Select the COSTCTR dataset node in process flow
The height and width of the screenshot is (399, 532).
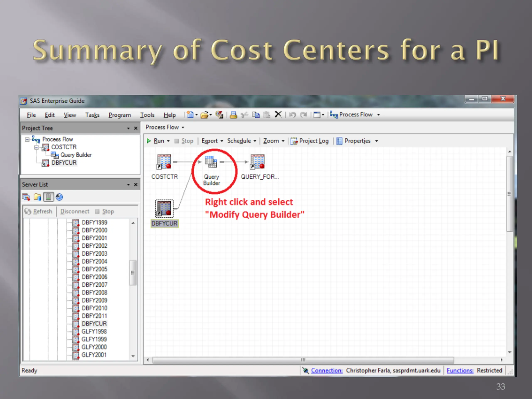(164, 167)
